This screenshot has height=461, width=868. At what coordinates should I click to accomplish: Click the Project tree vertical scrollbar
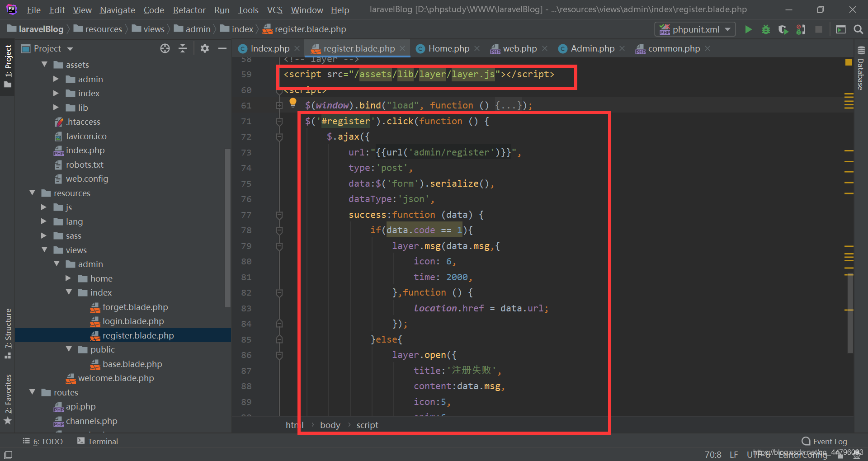(228, 227)
